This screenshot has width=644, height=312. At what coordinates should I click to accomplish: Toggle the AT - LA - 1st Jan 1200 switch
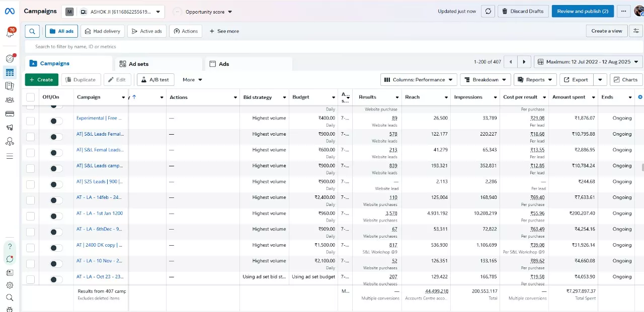(56, 216)
